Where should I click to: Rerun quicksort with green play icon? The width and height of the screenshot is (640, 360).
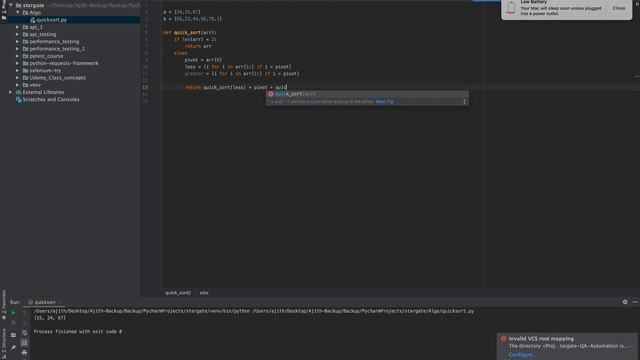pos(13,312)
